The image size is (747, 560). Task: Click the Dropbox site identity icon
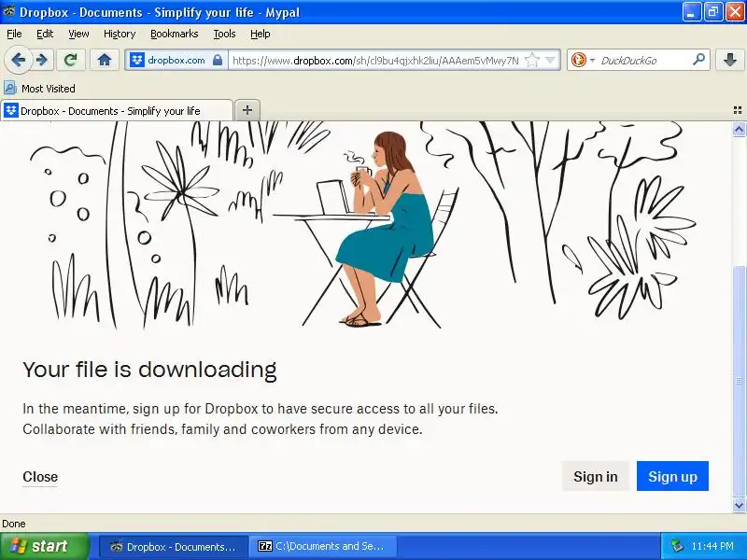pyautogui.click(x=137, y=60)
